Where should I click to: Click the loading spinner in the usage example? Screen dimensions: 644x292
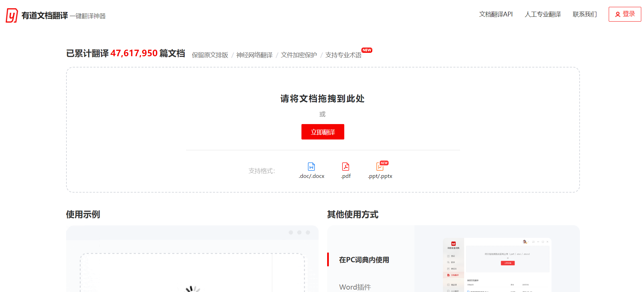pyautogui.click(x=193, y=289)
